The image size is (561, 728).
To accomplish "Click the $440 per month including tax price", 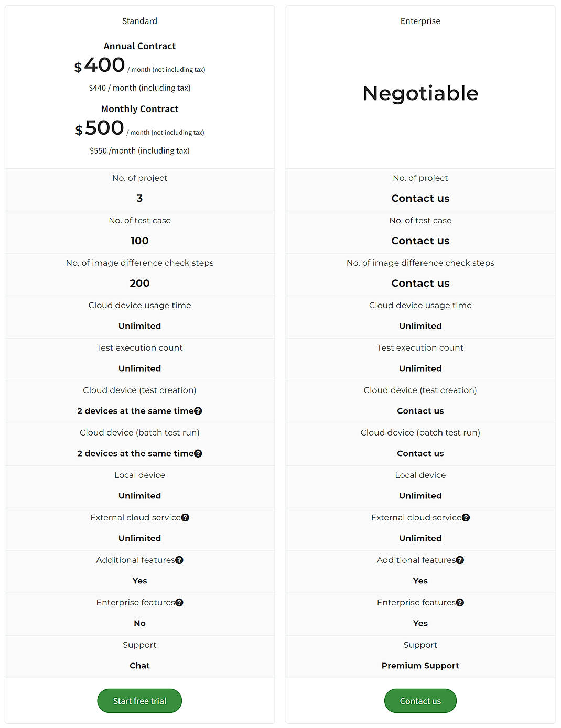I will click(139, 88).
